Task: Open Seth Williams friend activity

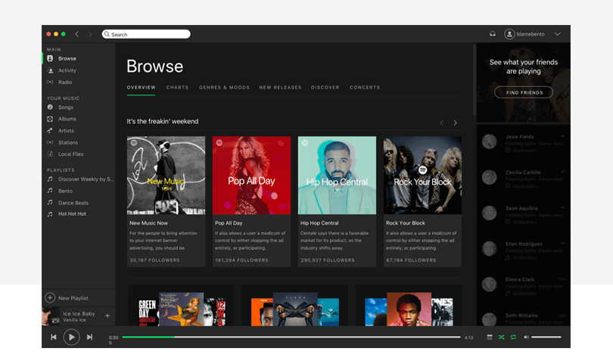Action: pos(524,319)
